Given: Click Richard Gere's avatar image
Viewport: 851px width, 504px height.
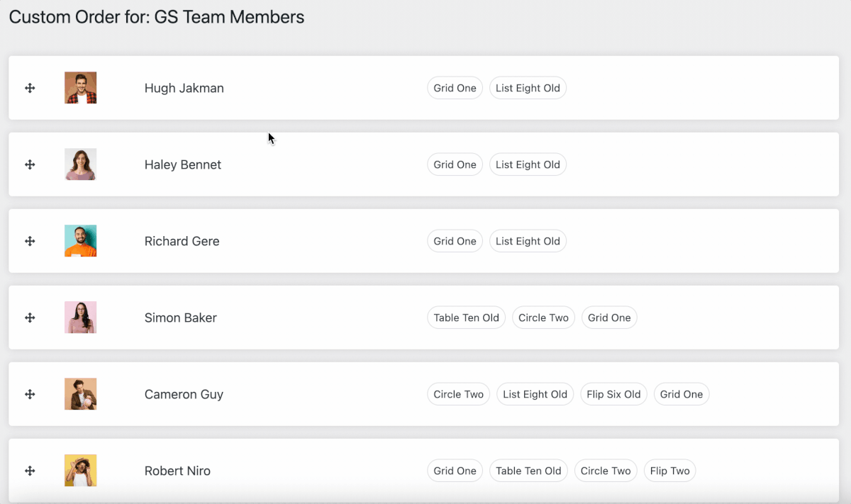Looking at the screenshot, I should click(80, 241).
